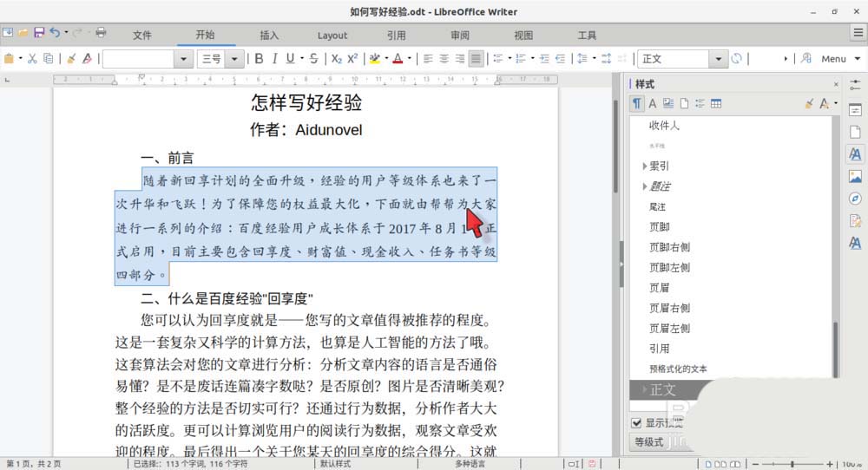Toggle align right

459,59
